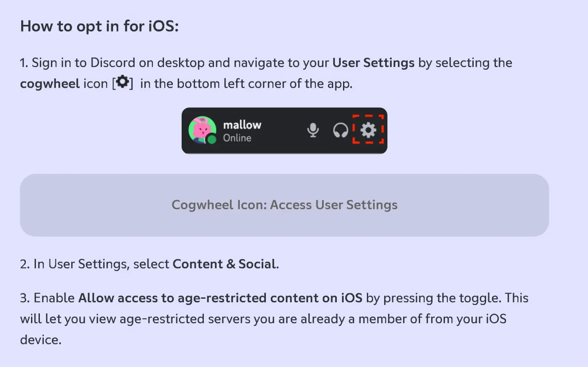Viewport: 588px width, 367px height.
Task: Mute the microphone in mallow's user panel
Action: (313, 130)
